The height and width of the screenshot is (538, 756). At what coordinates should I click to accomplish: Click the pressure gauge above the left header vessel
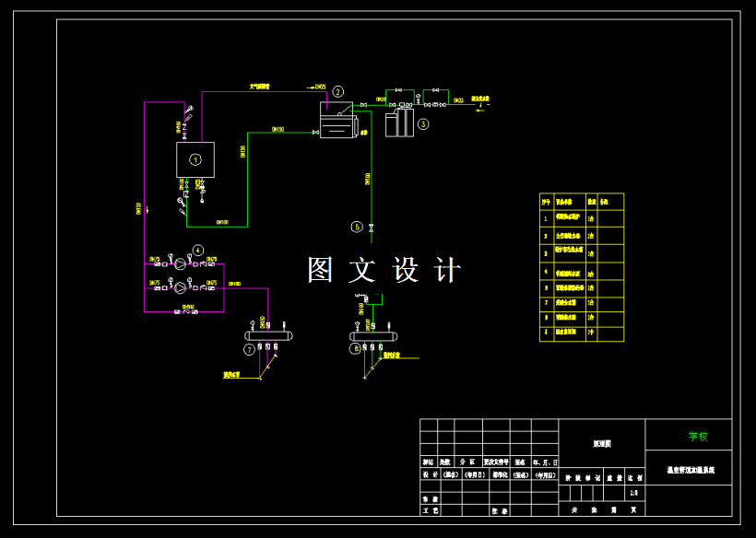[x=252, y=325]
